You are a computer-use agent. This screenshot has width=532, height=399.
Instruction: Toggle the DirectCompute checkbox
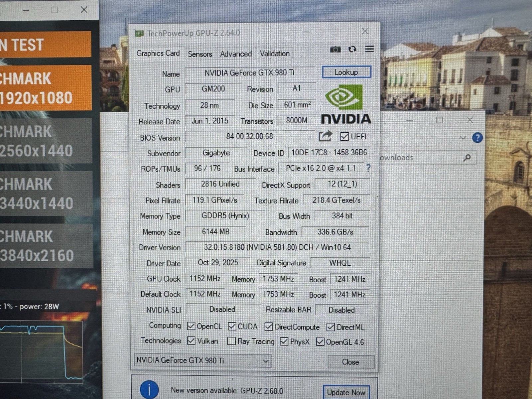point(269,327)
